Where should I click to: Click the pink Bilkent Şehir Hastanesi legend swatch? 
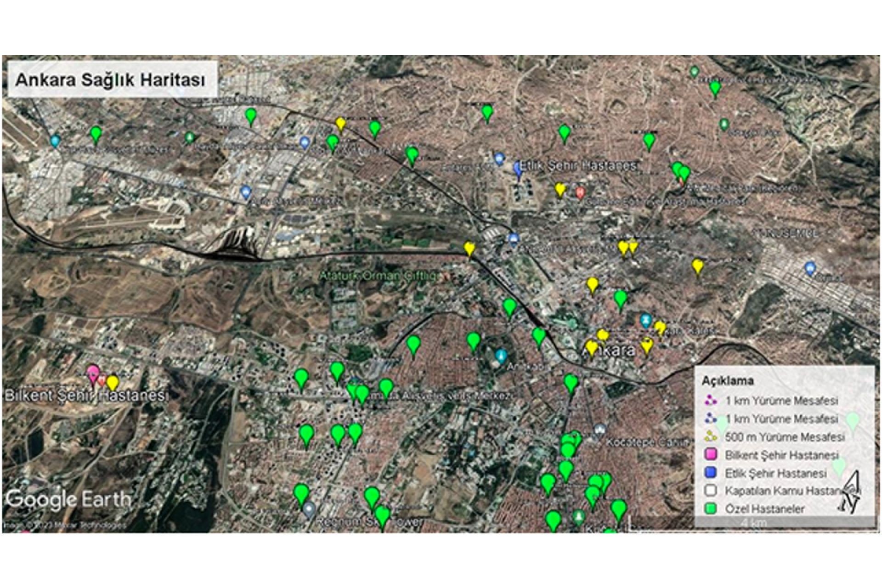coord(711,454)
